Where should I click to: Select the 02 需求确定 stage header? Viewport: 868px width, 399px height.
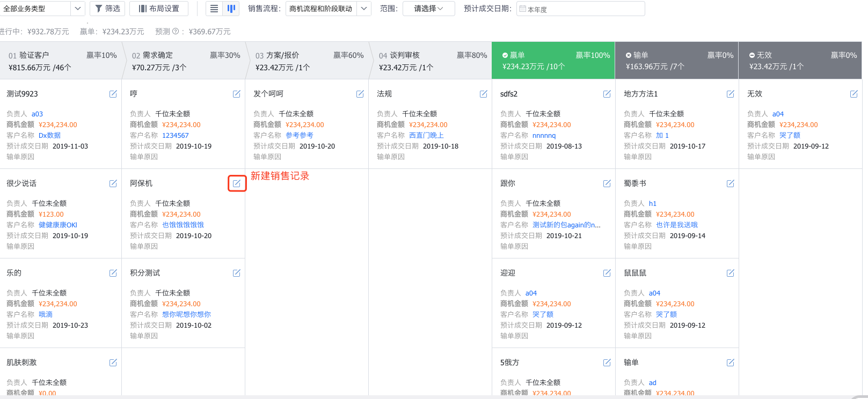pos(184,61)
